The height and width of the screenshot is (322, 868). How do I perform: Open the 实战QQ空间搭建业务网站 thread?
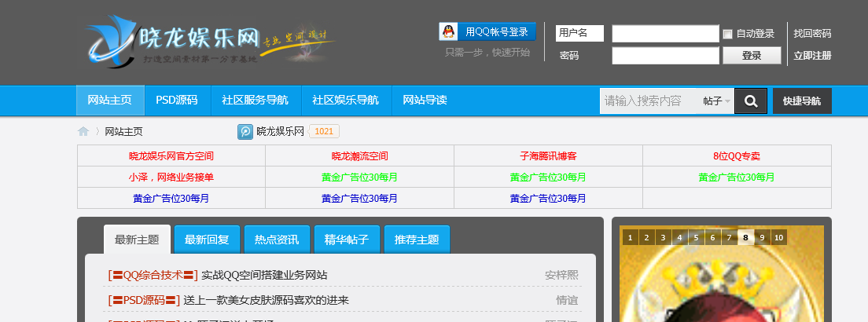[x=264, y=274]
